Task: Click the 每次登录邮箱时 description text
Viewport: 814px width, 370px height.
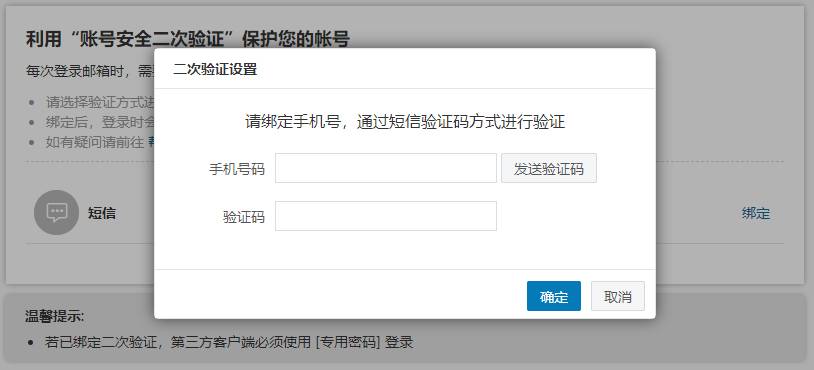Action: [90, 71]
